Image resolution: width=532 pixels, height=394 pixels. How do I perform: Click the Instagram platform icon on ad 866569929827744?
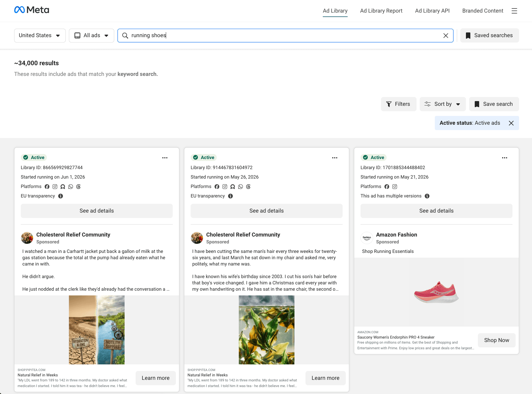[55, 187]
